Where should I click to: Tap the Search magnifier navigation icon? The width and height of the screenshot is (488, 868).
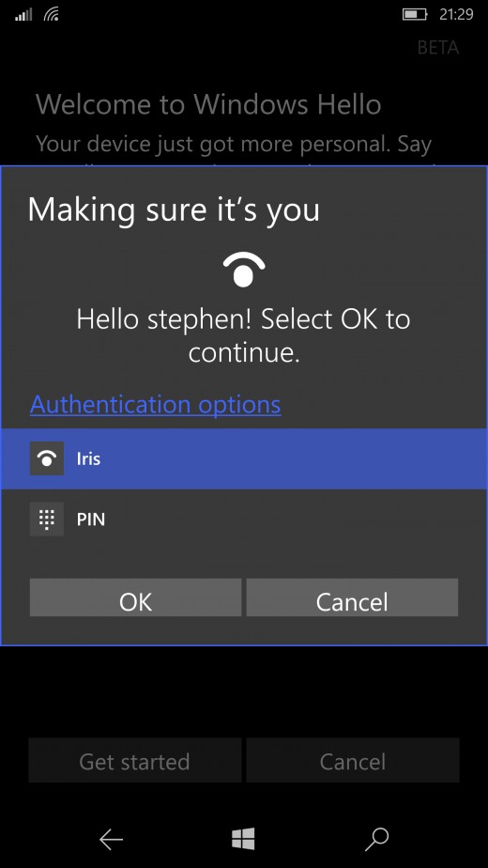click(376, 840)
